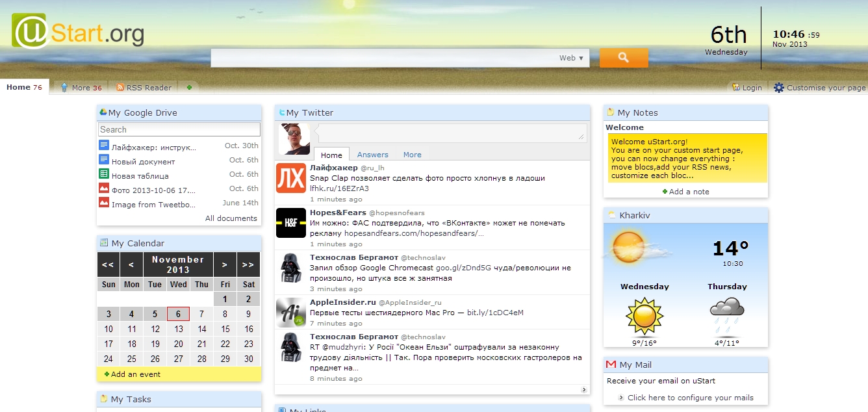Go to previous year with << calendar button
The height and width of the screenshot is (412, 868).
(x=108, y=264)
